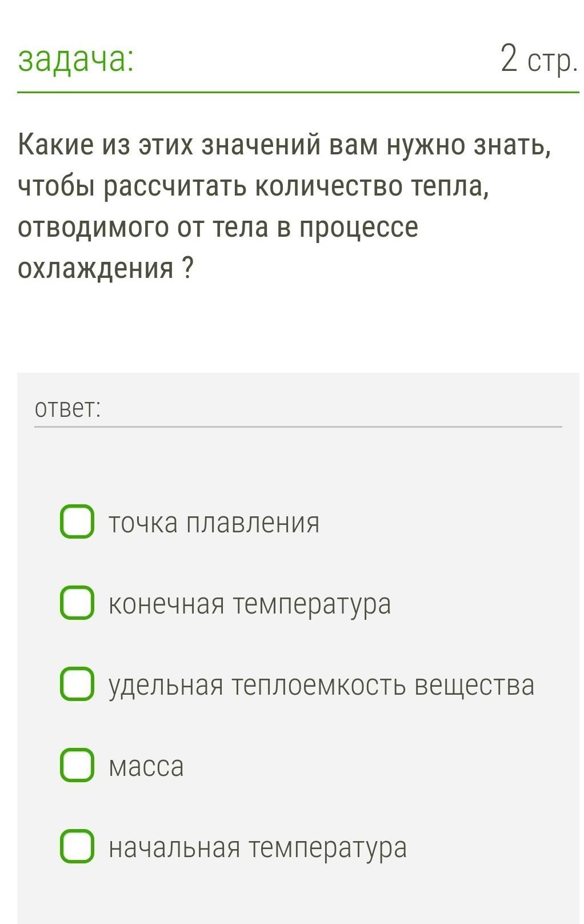This screenshot has width=584, height=924.
Task: Click the green divider under the heading
Action: pyautogui.click(x=298, y=92)
